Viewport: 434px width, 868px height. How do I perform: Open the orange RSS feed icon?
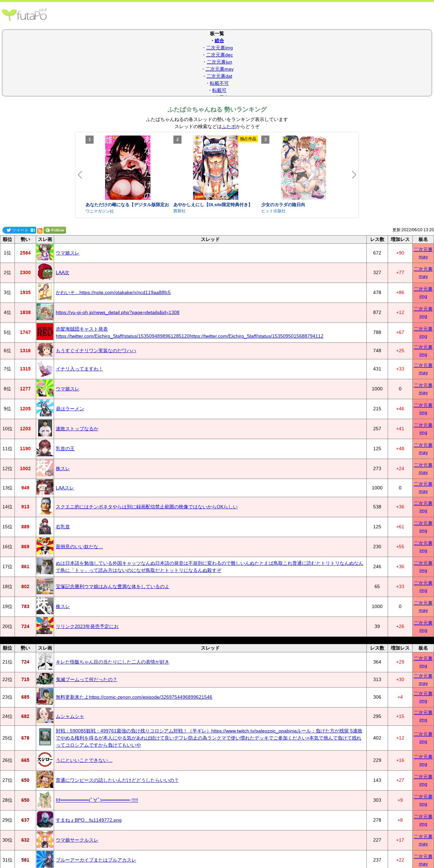coord(40,231)
